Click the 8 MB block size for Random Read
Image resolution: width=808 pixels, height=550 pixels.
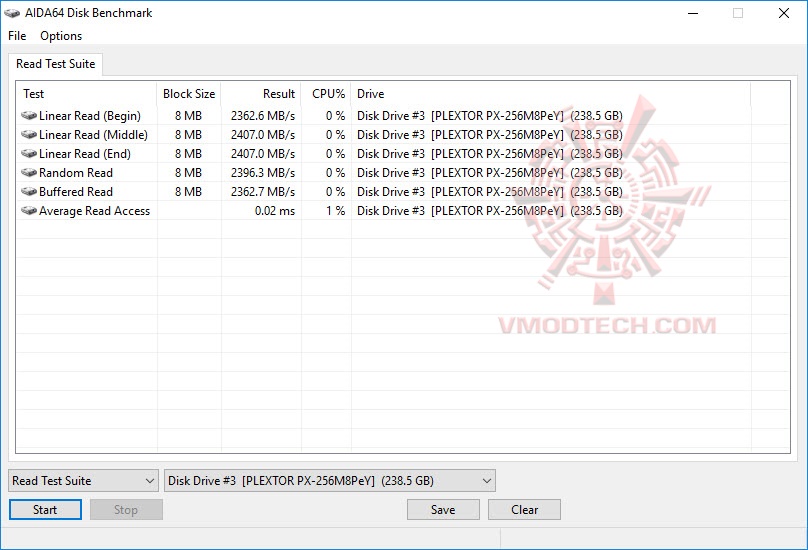point(188,173)
